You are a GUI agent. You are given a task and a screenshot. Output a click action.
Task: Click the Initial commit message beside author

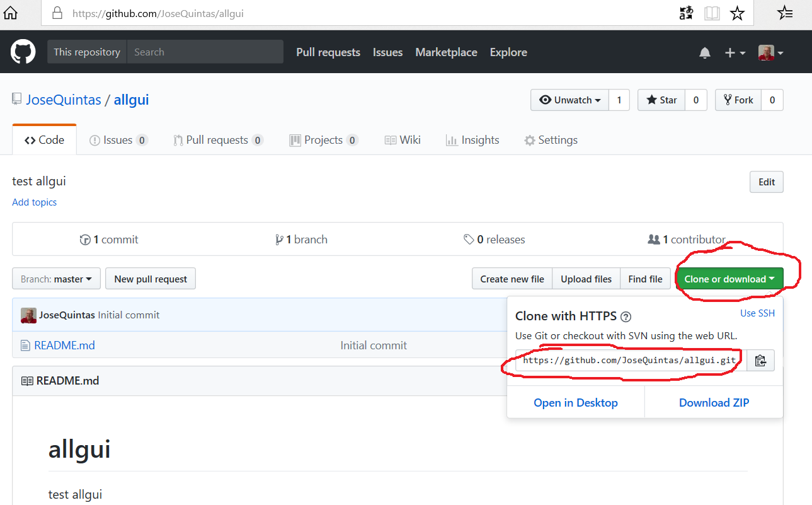click(x=129, y=315)
